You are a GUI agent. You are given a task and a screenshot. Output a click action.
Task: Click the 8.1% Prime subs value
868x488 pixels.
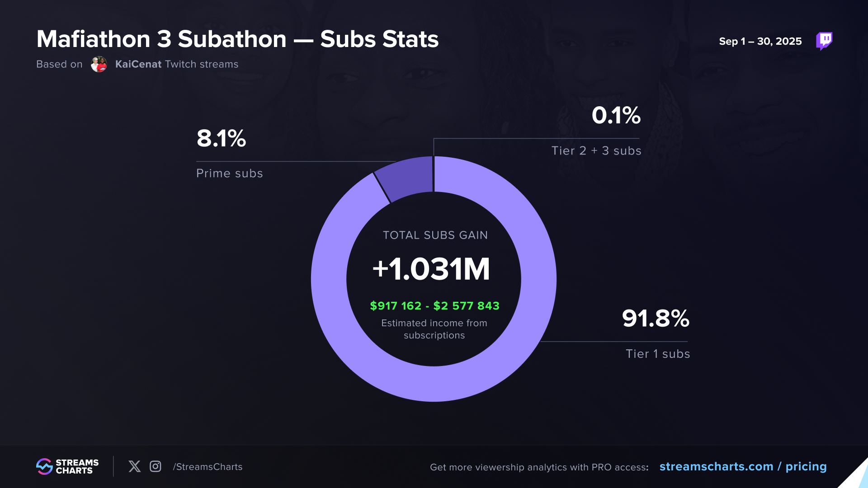[x=221, y=138]
